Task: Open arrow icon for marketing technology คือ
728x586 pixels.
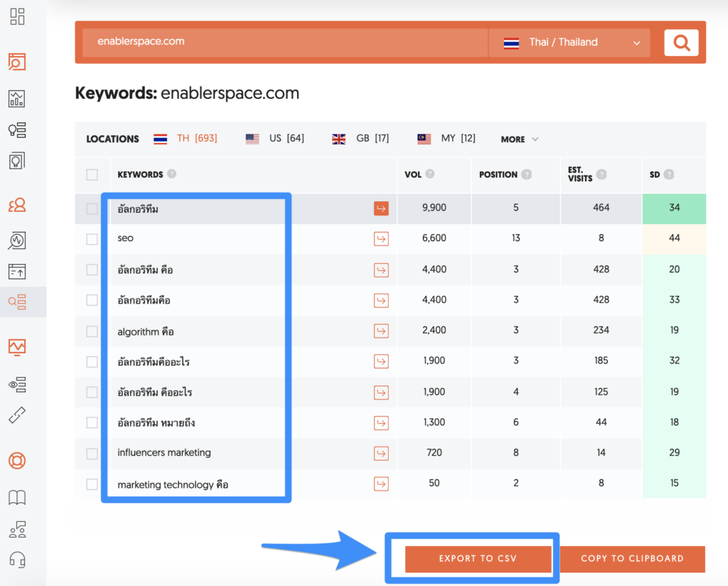Action: tap(381, 484)
